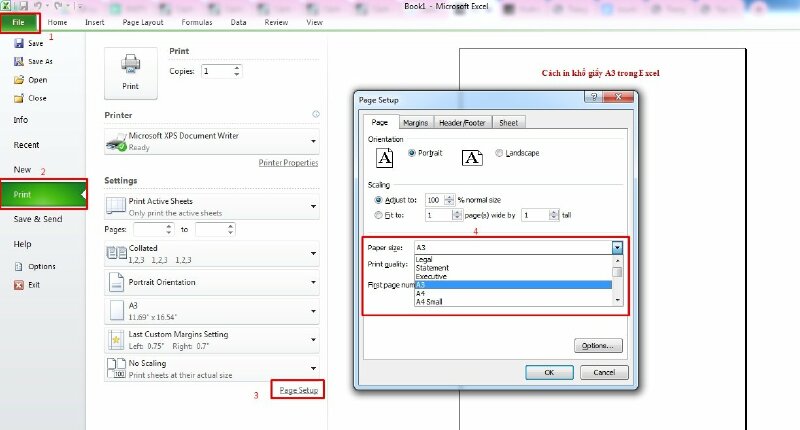The image size is (800, 430).
Task: Select Help in the File menu
Action: 22,244
